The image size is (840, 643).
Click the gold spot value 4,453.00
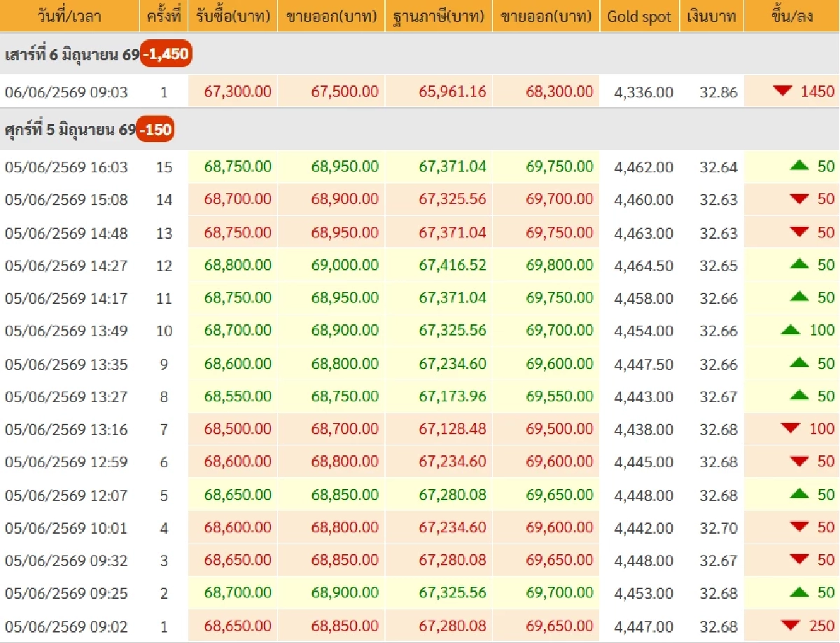[x=643, y=593]
